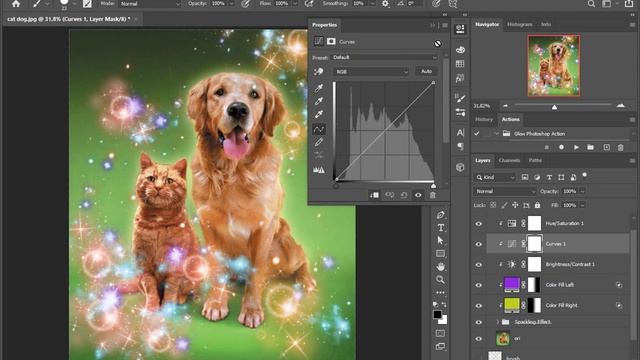Click the Navigator zoom slider handle
Screen dimensions: 640x360
pos(554,107)
